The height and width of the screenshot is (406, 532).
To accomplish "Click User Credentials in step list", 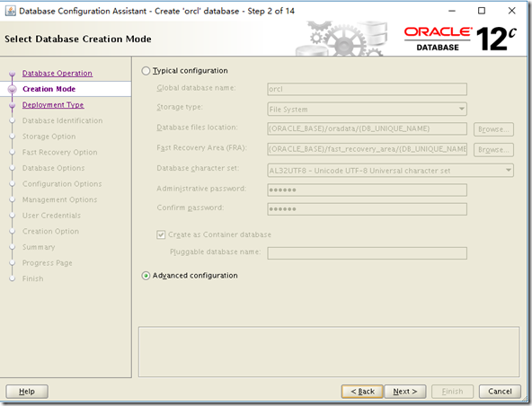I will click(51, 216).
